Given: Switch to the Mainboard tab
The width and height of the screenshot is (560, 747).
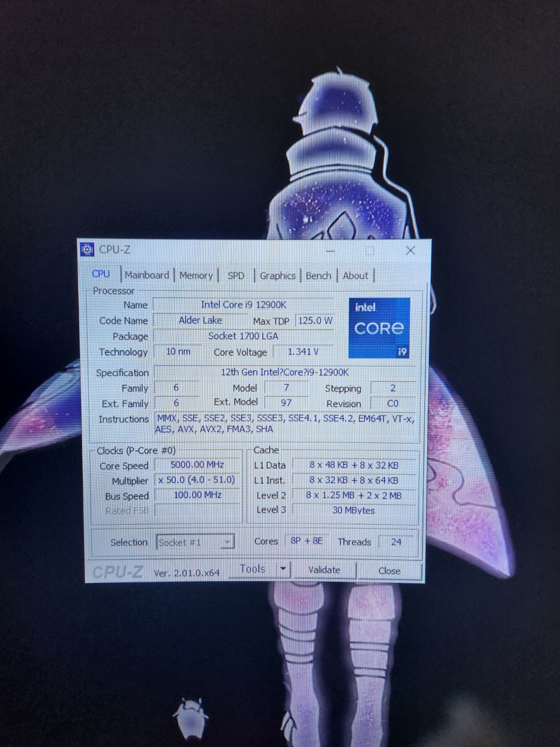Looking at the screenshot, I should point(147,275).
